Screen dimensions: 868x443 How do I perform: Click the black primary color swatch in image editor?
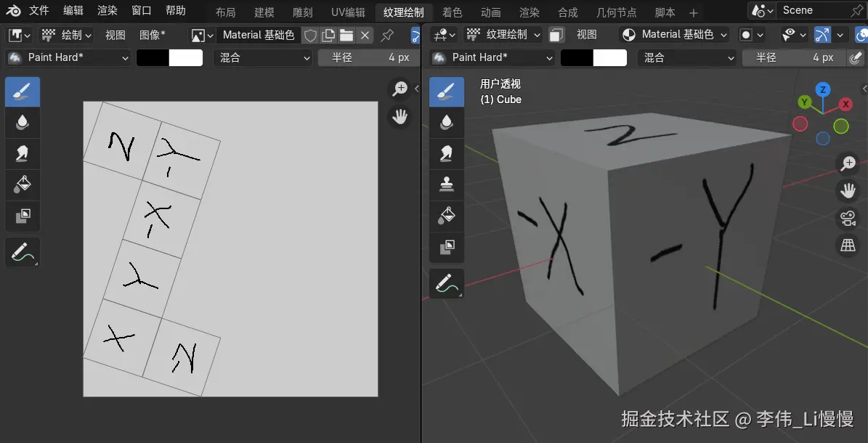(x=153, y=57)
